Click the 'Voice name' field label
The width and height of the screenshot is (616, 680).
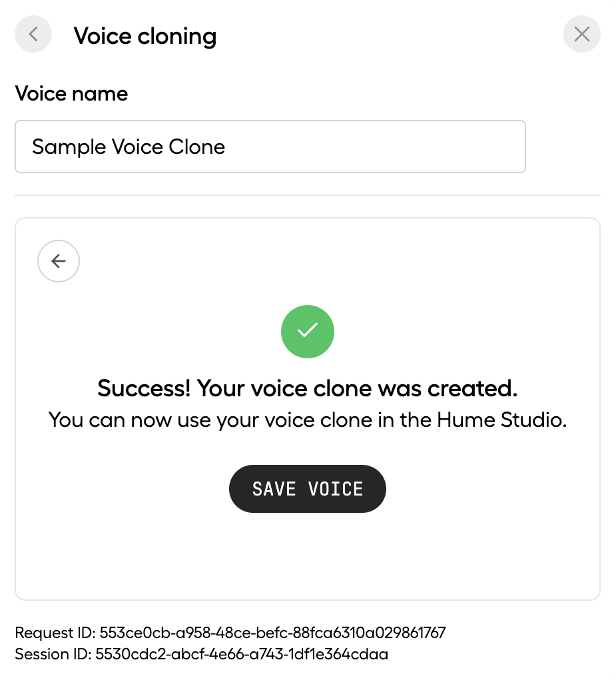pyautogui.click(x=71, y=94)
